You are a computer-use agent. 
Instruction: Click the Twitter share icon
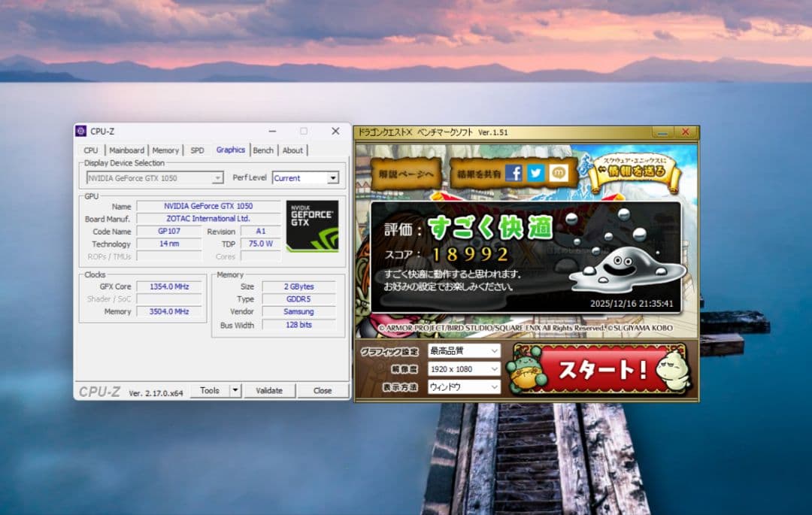click(535, 173)
